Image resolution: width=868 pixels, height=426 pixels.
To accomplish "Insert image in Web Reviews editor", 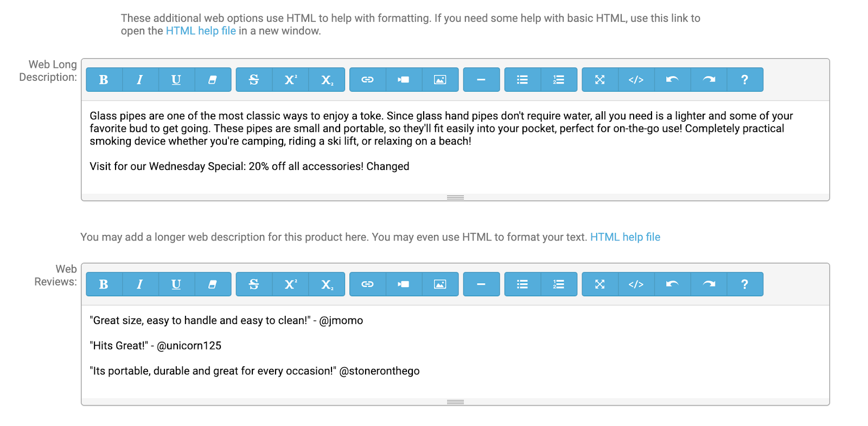I will [440, 284].
